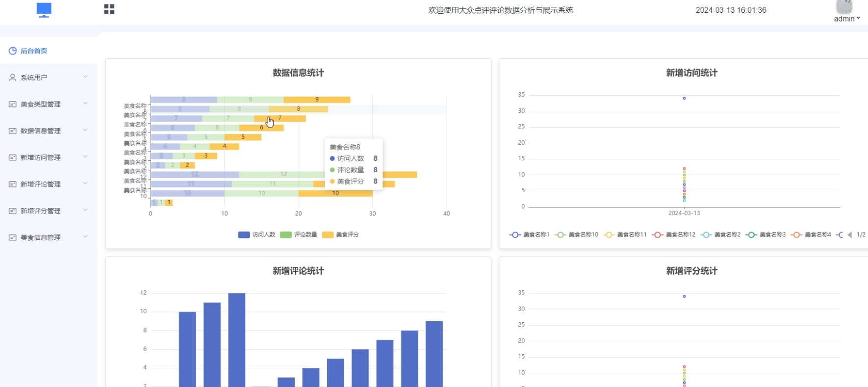This screenshot has height=387, width=868.
Task: Click the yellow segment labeled 10 in 数据信息统计
Action: point(335,193)
